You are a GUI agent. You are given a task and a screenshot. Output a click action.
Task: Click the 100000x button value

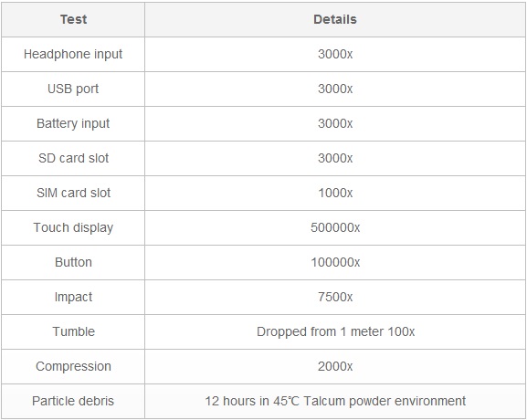coord(335,262)
